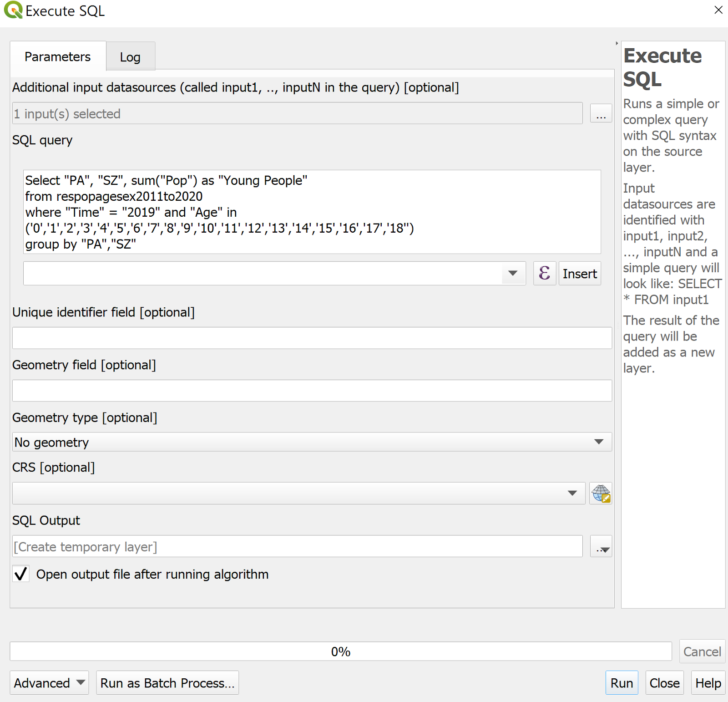
Task: Open SQL Output destination options button
Action: click(601, 547)
